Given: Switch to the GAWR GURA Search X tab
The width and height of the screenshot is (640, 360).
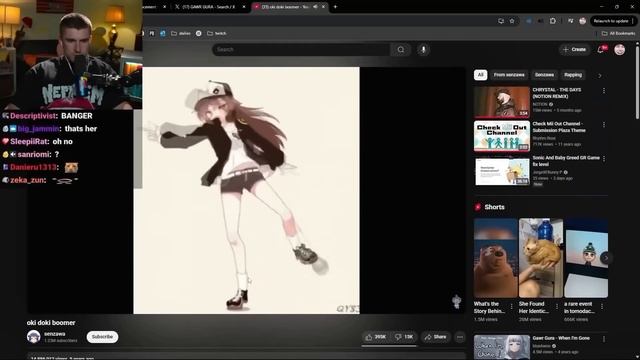Looking at the screenshot, I should tap(208, 7).
